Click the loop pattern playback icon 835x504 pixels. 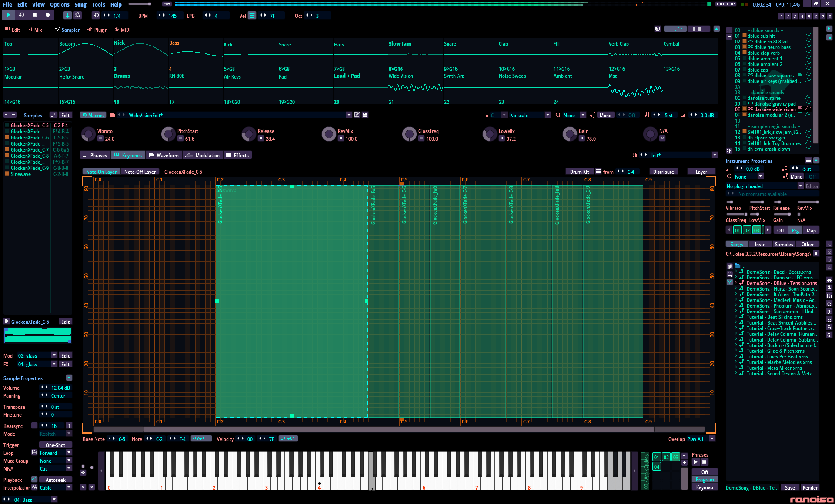tap(21, 15)
